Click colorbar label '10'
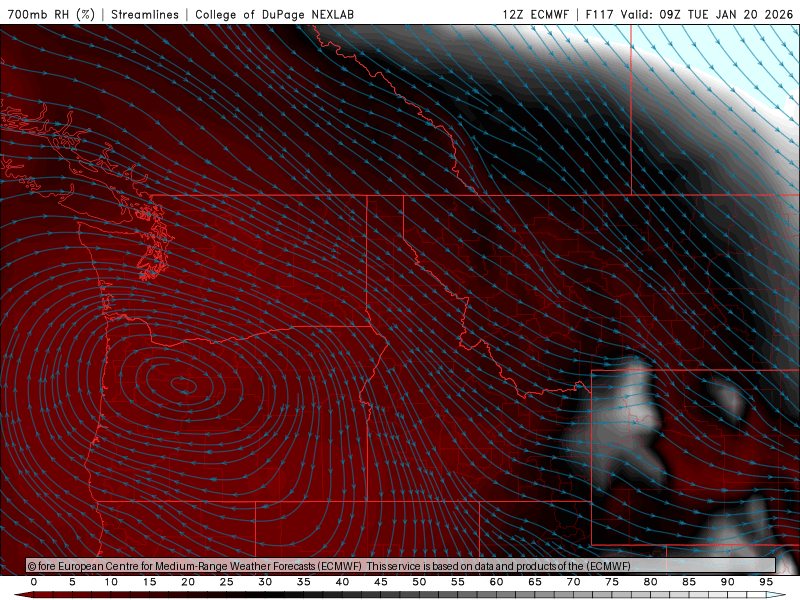 point(111,582)
